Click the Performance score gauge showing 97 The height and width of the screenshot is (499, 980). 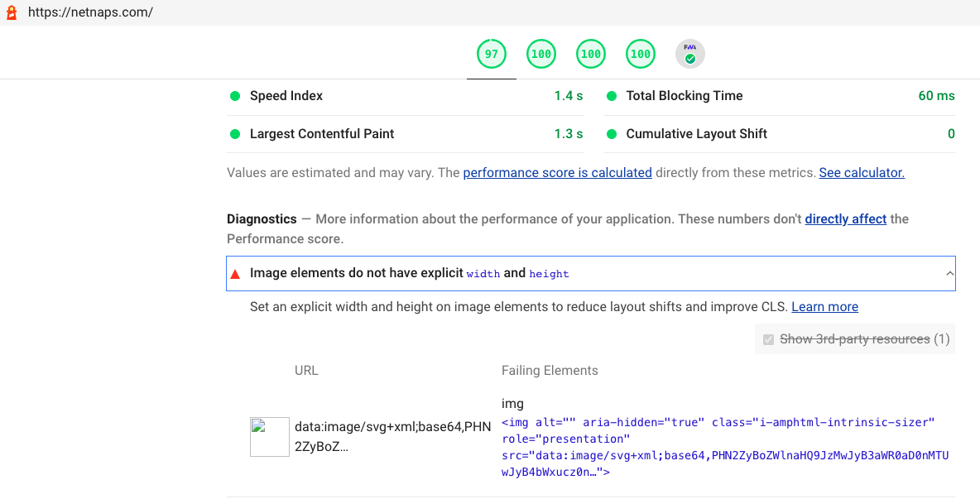491,53
